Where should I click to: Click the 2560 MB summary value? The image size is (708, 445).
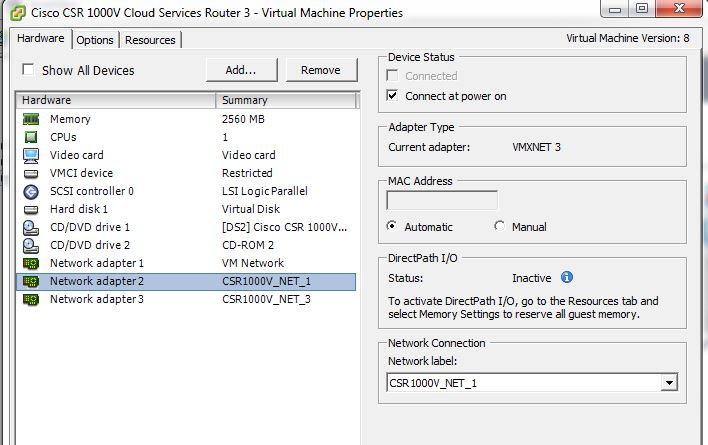pos(243,119)
